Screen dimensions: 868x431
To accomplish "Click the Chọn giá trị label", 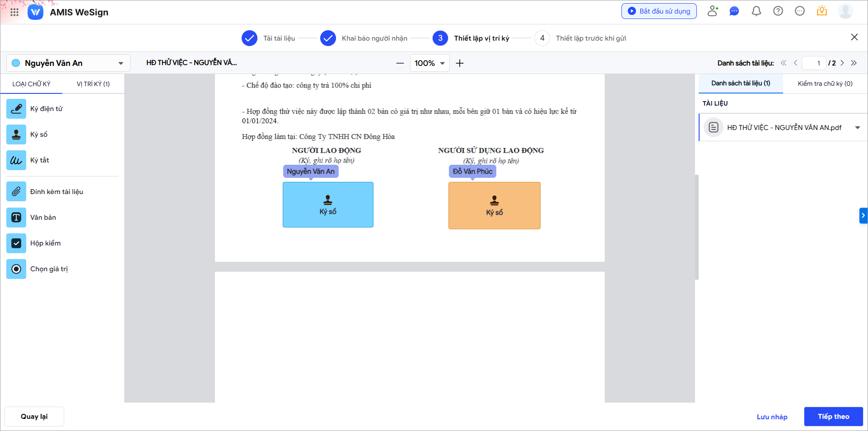I will point(49,269).
